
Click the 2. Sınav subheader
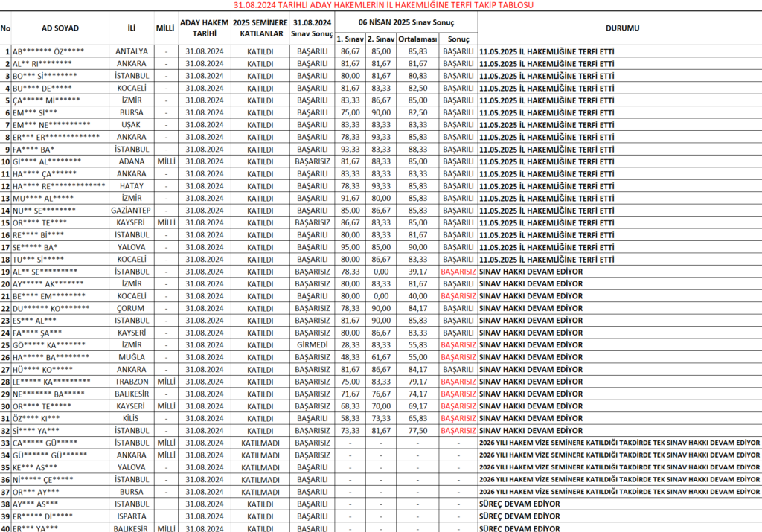pyautogui.click(x=381, y=39)
